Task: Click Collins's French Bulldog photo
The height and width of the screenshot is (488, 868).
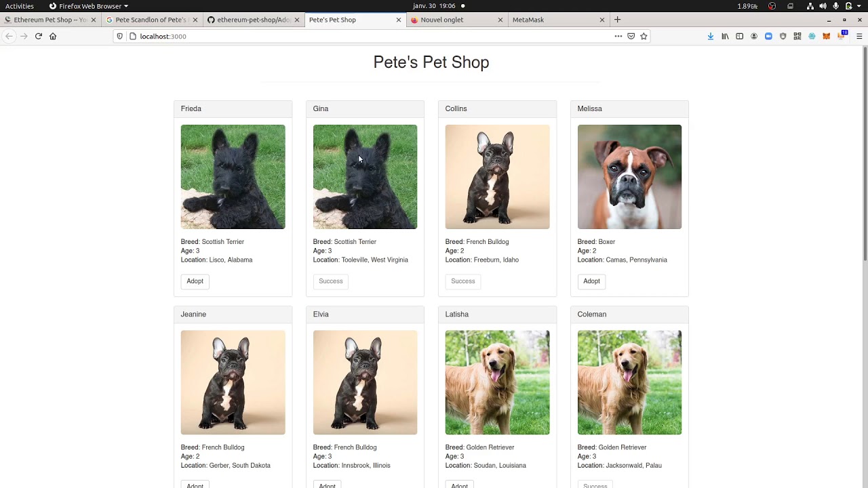Action: pos(497,177)
